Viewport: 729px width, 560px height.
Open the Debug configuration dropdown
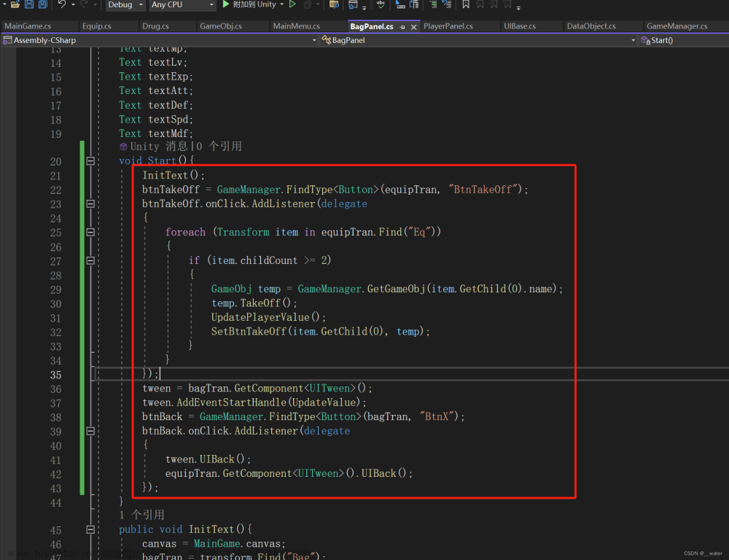(125, 4)
